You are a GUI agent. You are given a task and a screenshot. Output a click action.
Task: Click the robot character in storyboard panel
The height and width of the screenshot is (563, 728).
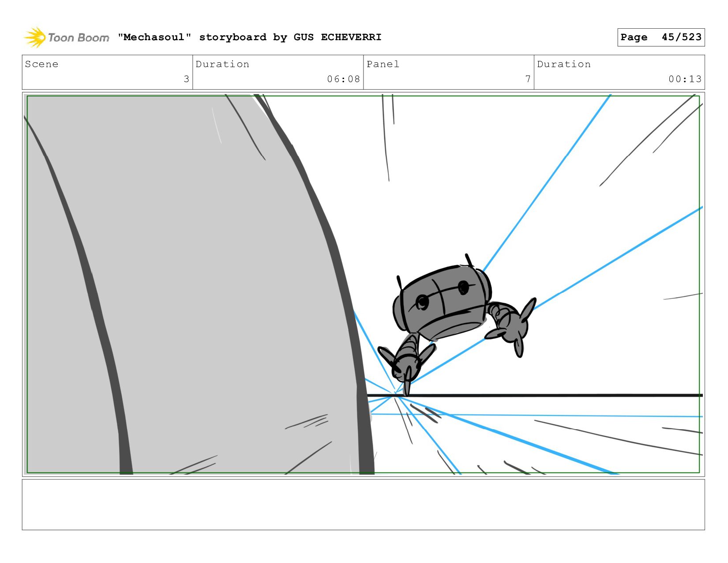(x=457, y=325)
